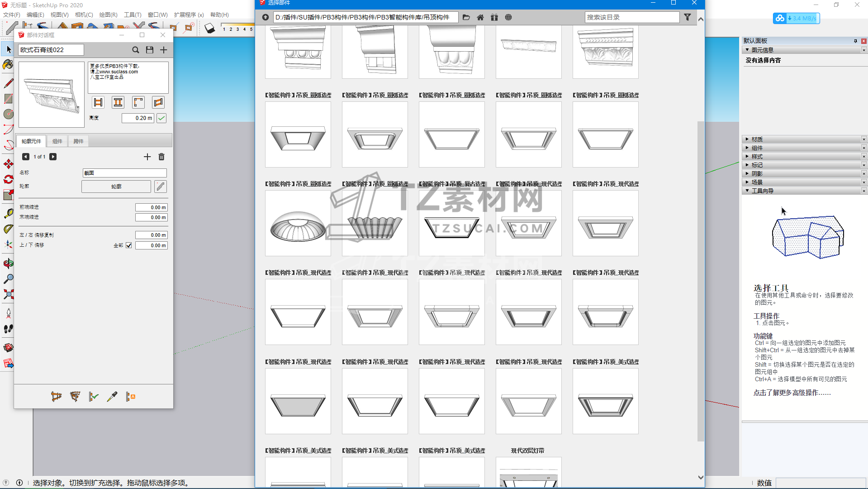Viewport: 868px width, 489px height.
Task: Select the arrow Select tool in left toolbar
Action: (x=9, y=49)
